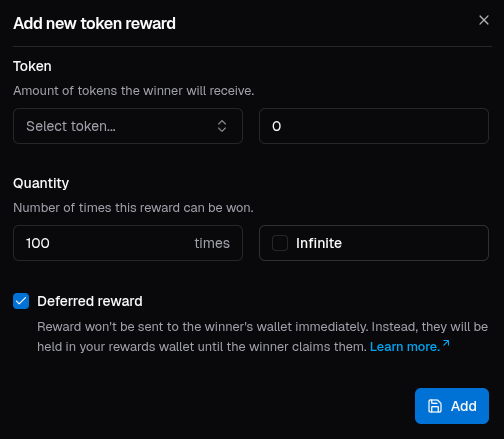Click into the quantity field showing 100
Image resolution: width=504 pixels, height=439 pixels.
click(128, 243)
